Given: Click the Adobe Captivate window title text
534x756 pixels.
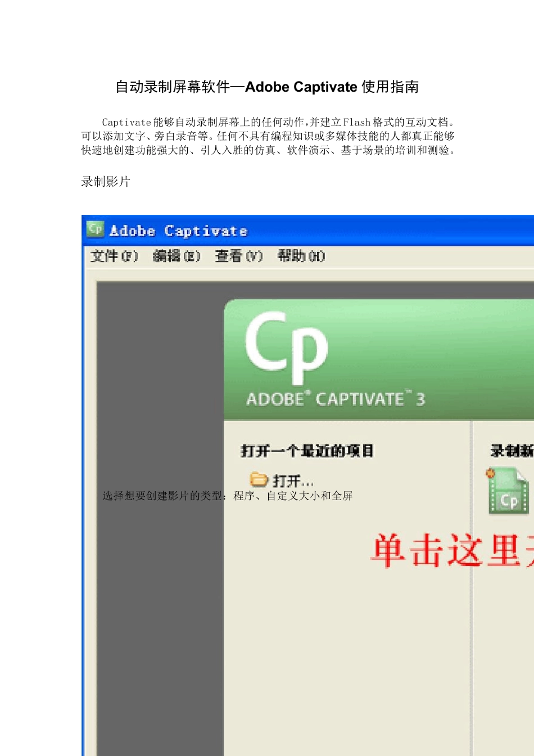Looking at the screenshot, I should [178, 231].
